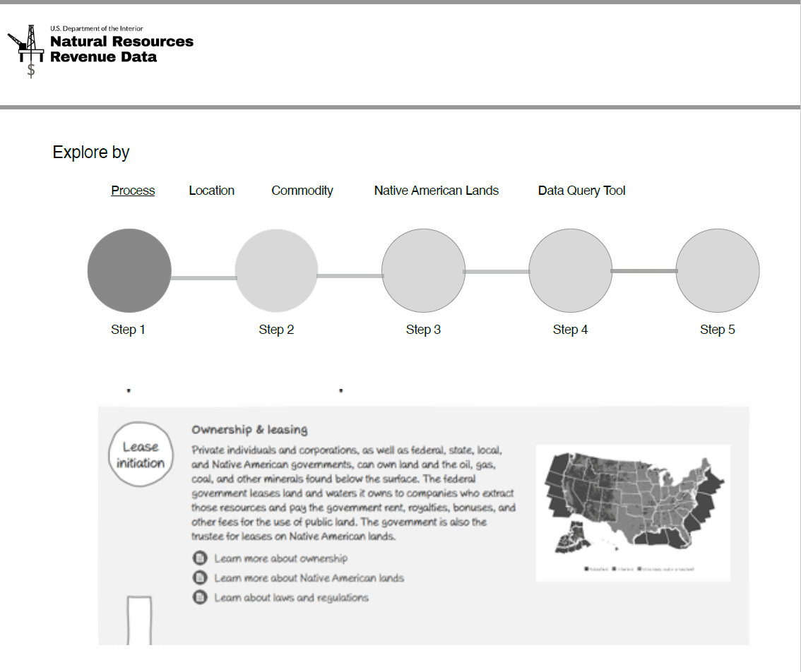
Task: Open the Native American Lands tab
Action: [436, 191]
